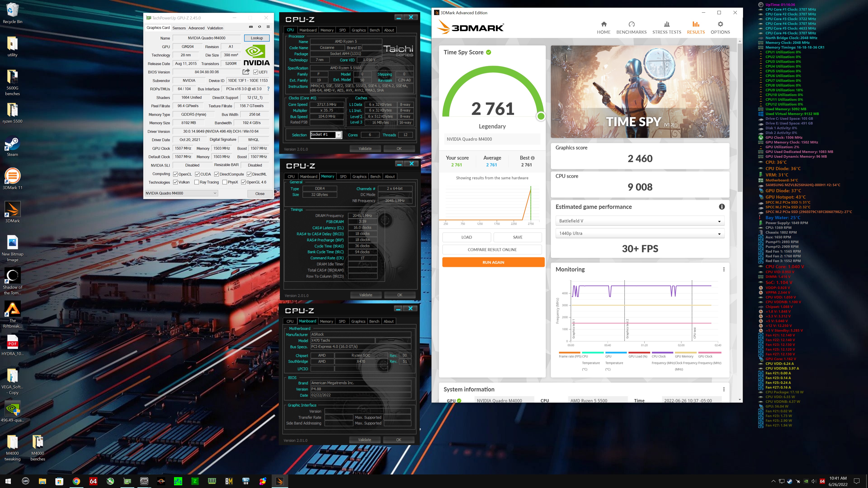Open the 3DMark HOME page
This screenshot has height=488, width=868.
[x=604, y=28]
